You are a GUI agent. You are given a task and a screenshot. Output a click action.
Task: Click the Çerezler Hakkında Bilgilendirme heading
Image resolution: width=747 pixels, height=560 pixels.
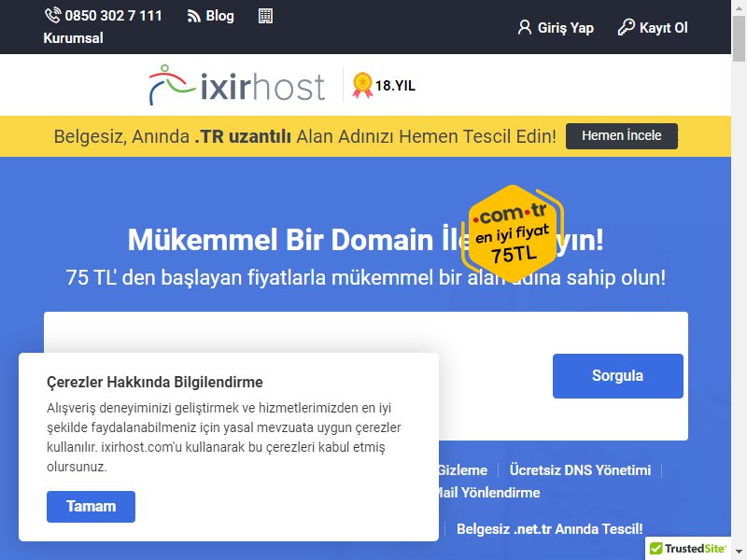(155, 382)
